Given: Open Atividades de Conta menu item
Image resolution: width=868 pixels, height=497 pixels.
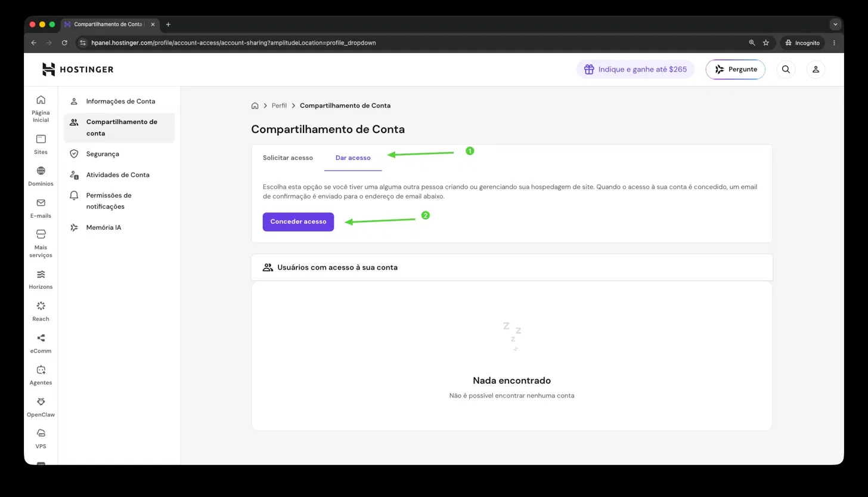Looking at the screenshot, I should coord(119,175).
